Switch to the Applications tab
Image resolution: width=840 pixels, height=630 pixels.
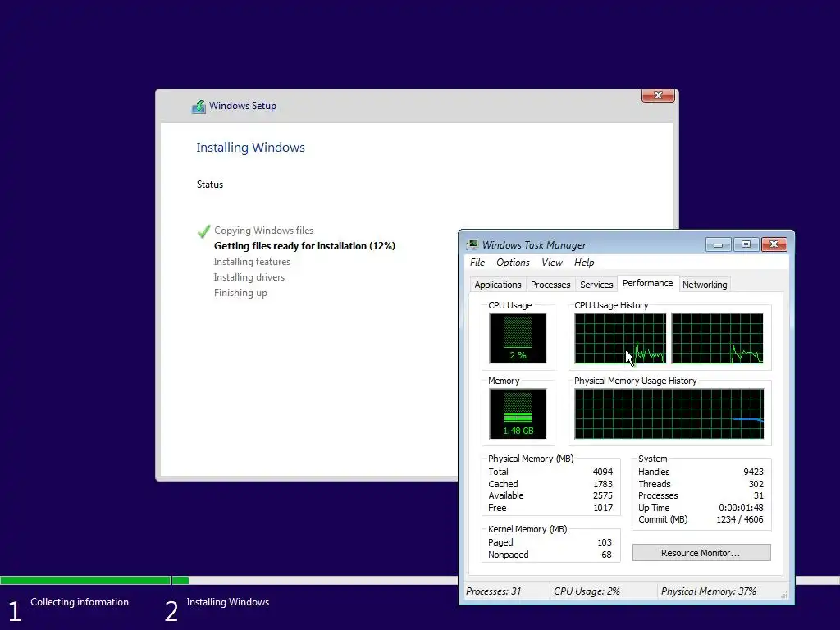pos(498,285)
